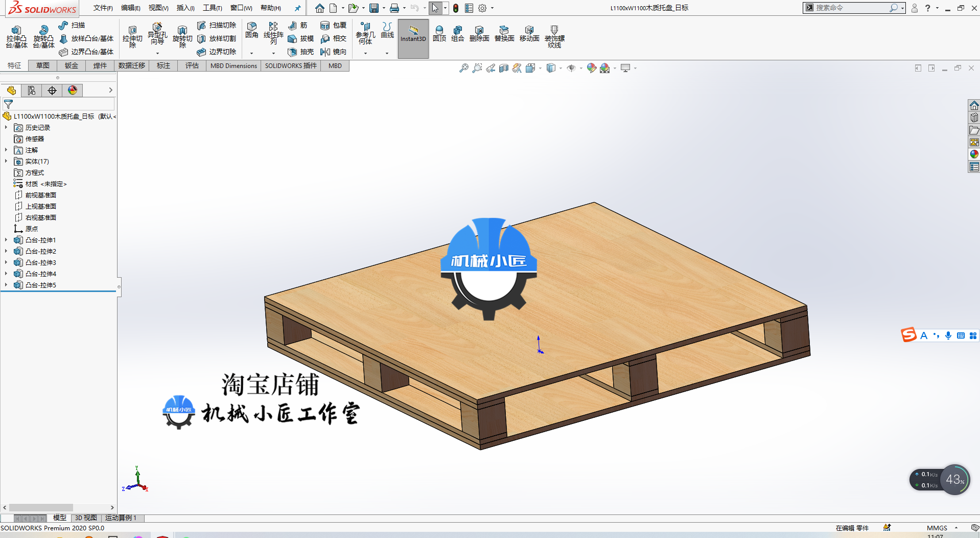Choose the Lofted Boss/Base (放样凸台/基体) tool
Viewport: 980px width, 538px height.
pyautogui.click(x=86, y=38)
